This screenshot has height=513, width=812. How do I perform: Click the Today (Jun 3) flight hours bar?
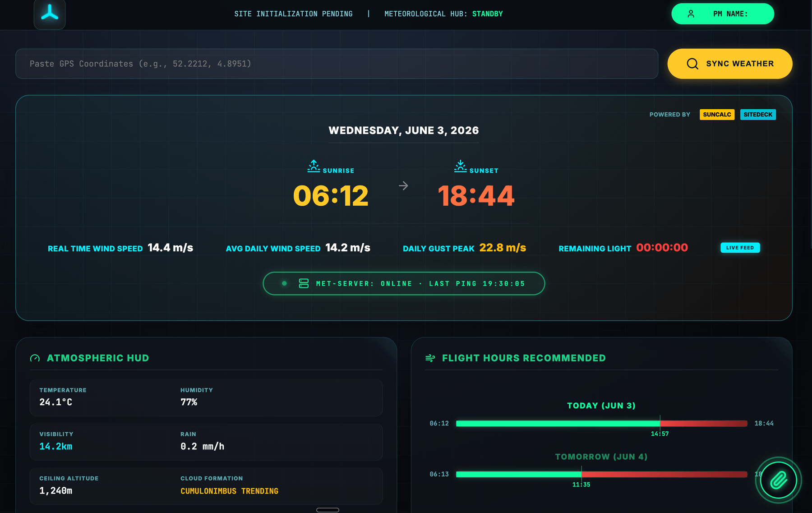click(x=601, y=423)
